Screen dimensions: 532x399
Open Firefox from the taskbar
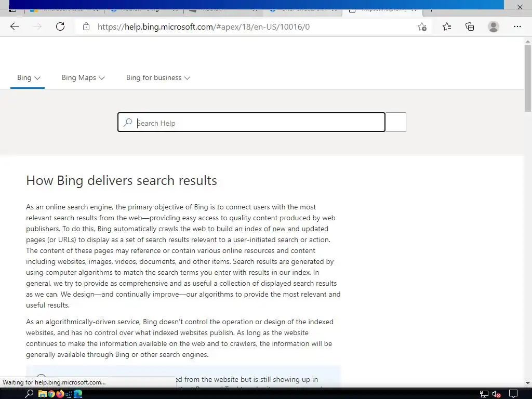click(x=60, y=394)
